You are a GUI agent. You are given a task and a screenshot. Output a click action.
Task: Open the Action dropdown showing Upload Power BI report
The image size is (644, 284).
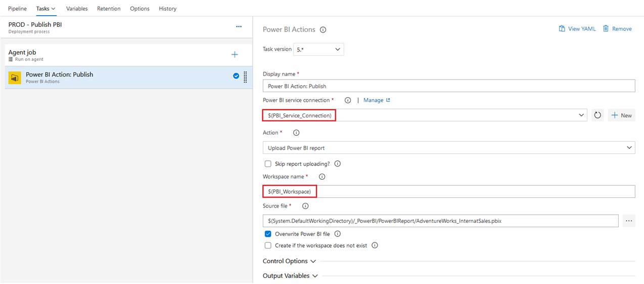(x=449, y=148)
